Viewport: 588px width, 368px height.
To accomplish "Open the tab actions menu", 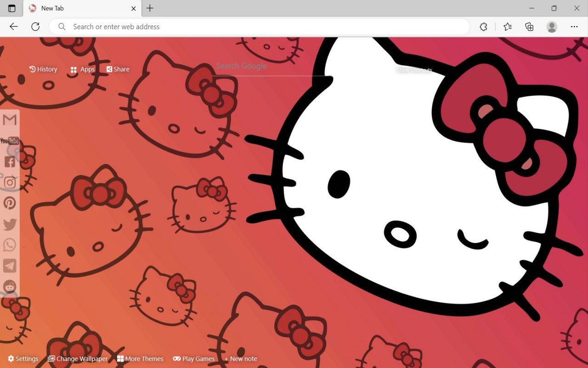I will [12, 8].
